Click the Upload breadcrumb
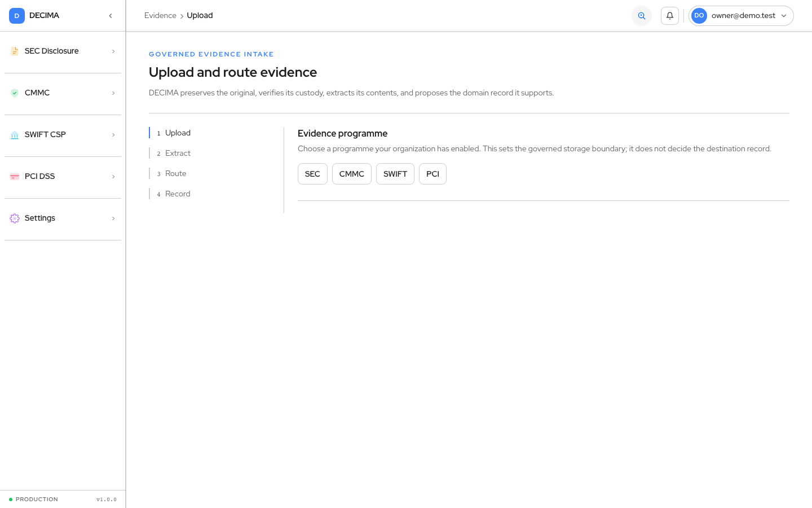This screenshot has height=508, width=812. point(200,16)
